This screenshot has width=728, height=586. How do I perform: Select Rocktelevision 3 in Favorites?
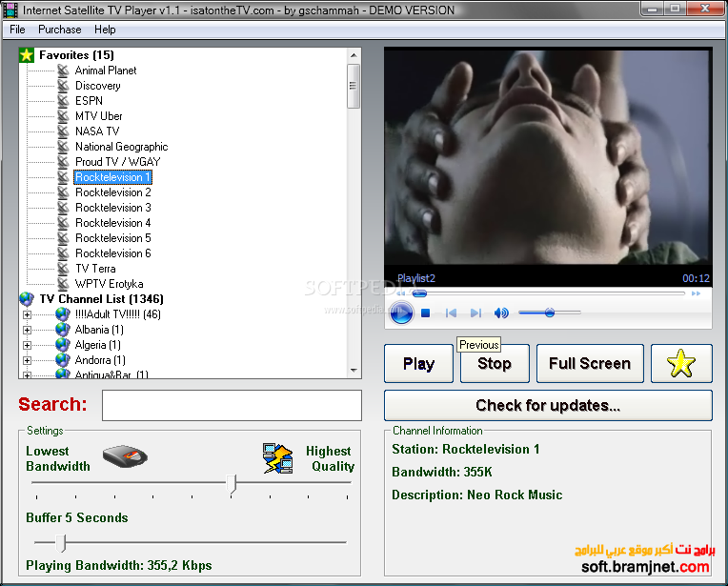(x=113, y=208)
